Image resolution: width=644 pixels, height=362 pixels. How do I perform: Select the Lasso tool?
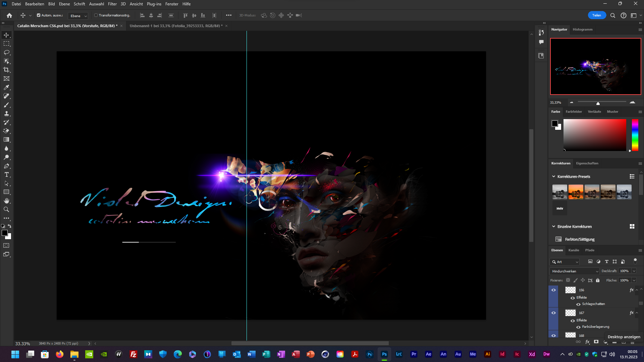coord(6,52)
